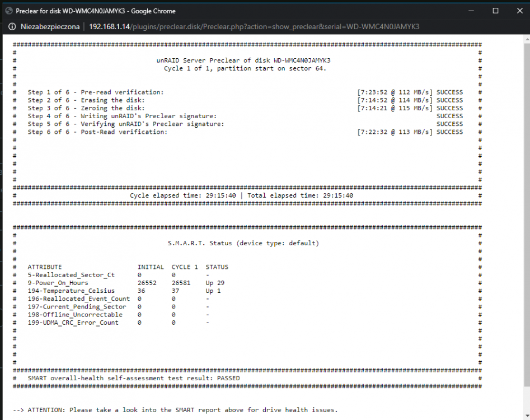Click the '[7:14:52 @ 114 MB/s]' speed value
The width and height of the screenshot is (530, 420).
tap(395, 100)
